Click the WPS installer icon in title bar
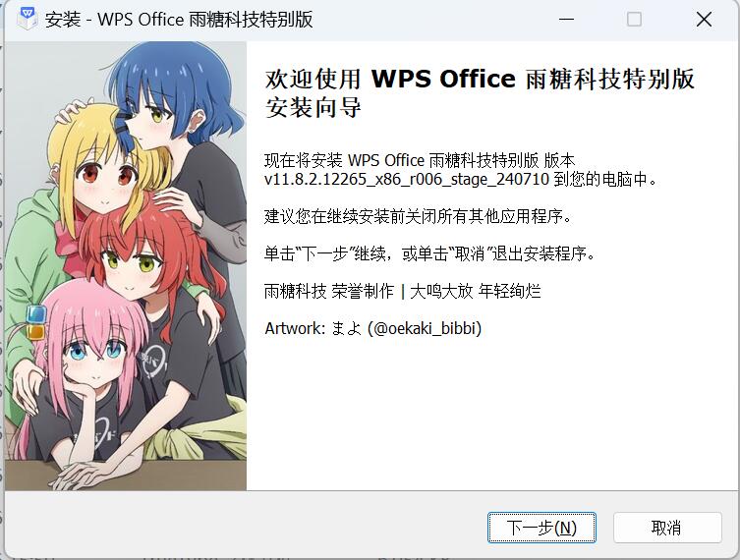740x560 pixels. point(28,19)
